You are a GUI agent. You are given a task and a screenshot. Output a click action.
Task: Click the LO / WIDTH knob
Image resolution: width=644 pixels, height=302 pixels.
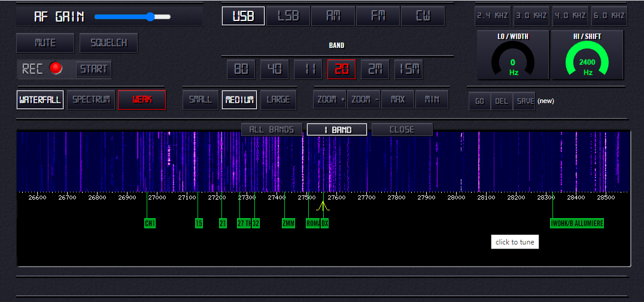[513, 58]
